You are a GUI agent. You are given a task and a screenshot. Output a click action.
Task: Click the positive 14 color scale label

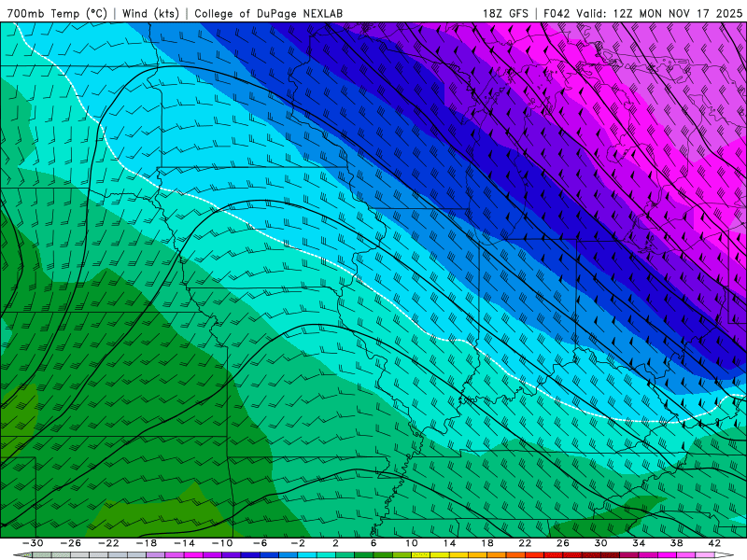[x=449, y=543]
